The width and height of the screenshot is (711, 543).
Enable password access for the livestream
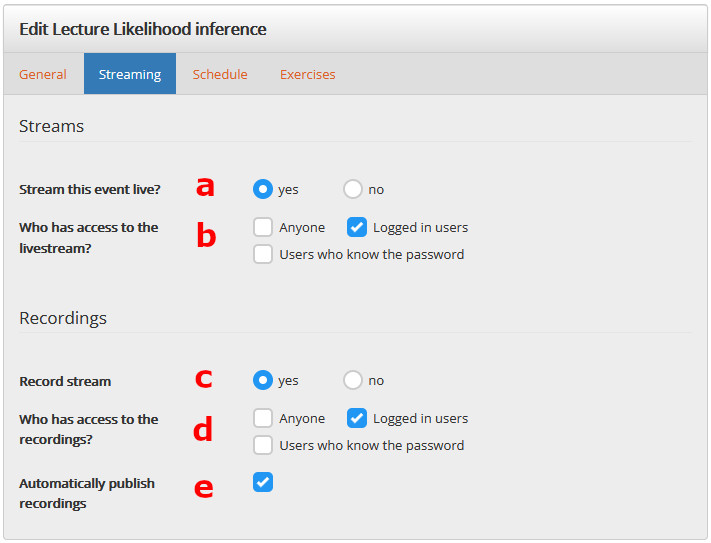coord(263,254)
